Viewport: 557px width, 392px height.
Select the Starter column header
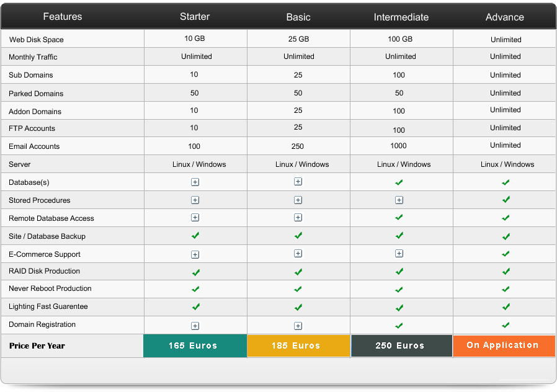coord(195,17)
